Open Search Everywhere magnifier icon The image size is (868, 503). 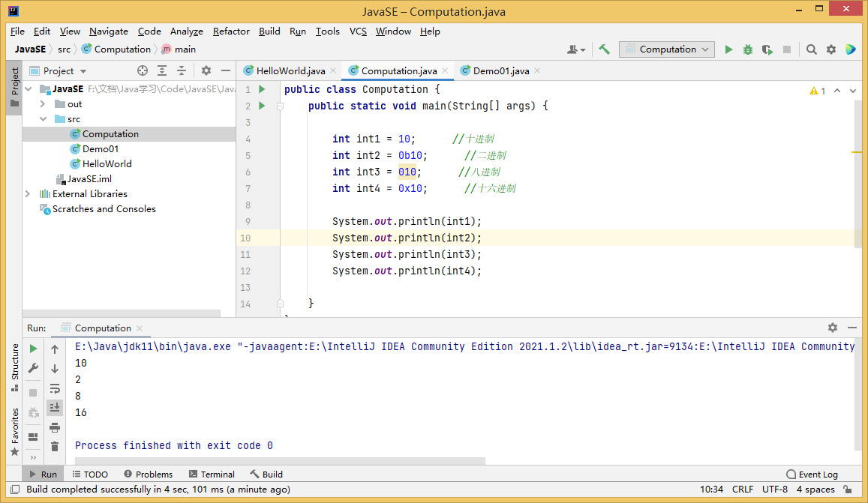tap(812, 49)
